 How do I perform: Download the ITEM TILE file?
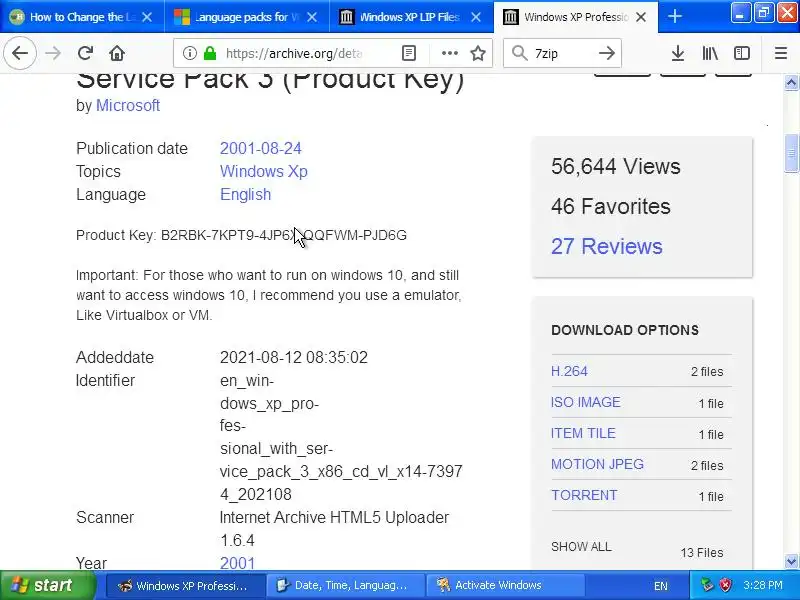point(583,433)
